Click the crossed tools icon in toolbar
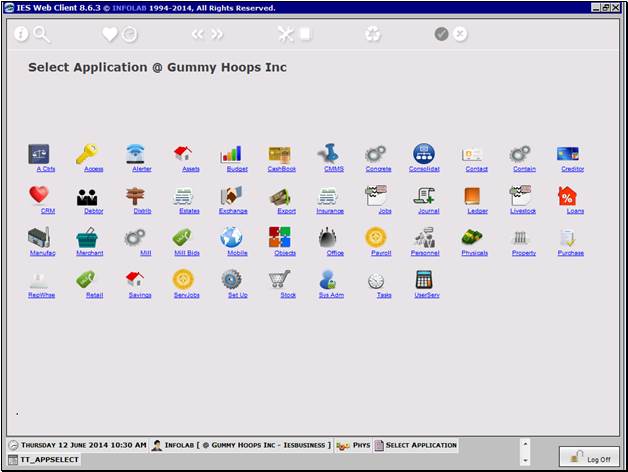This screenshot has width=628, height=472. coord(286,34)
